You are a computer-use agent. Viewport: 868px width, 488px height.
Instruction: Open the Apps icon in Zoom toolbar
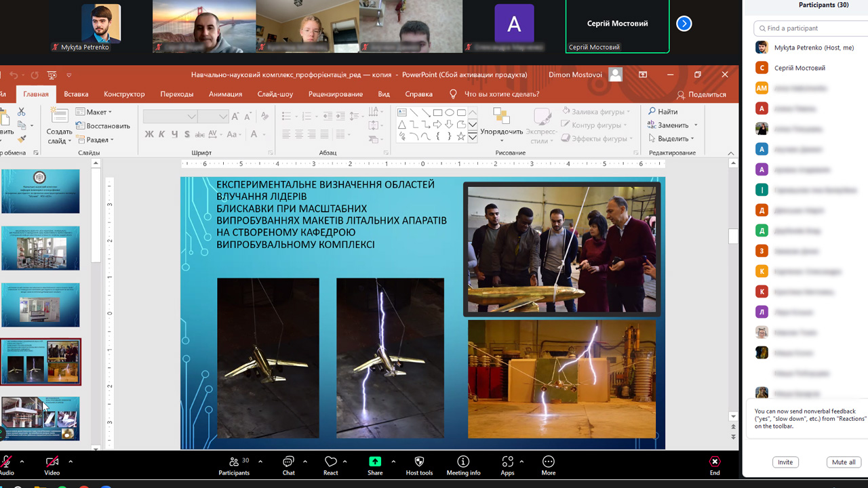pyautogui.click(x=507, y=462)
